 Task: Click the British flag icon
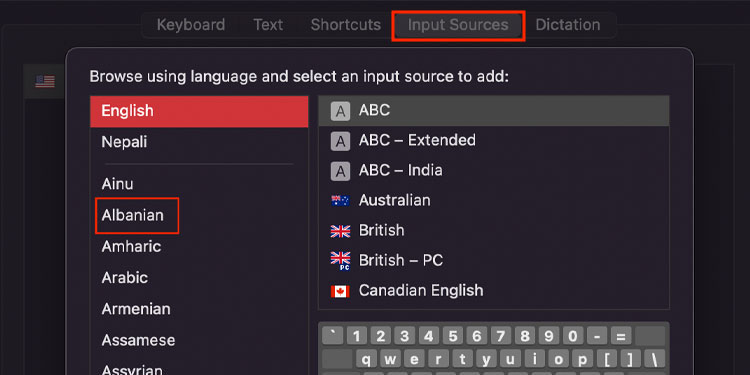coord(340,232)
